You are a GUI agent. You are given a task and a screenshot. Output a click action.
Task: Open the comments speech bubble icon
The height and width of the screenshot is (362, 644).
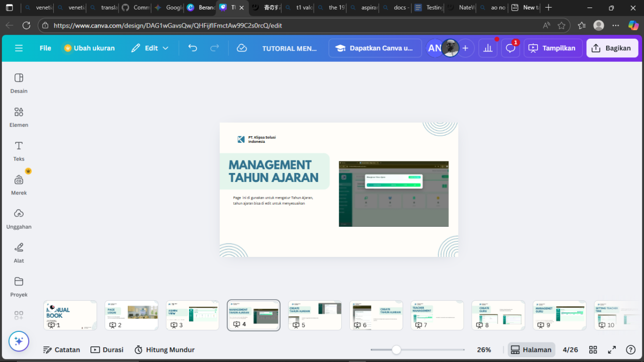510,48
